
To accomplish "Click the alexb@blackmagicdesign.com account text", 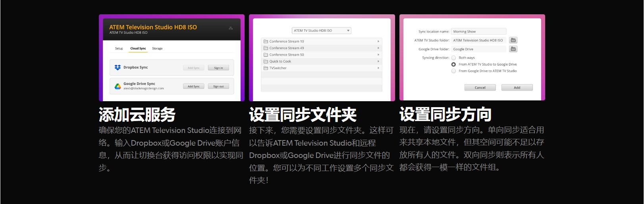I will click(x=143, y=89).
